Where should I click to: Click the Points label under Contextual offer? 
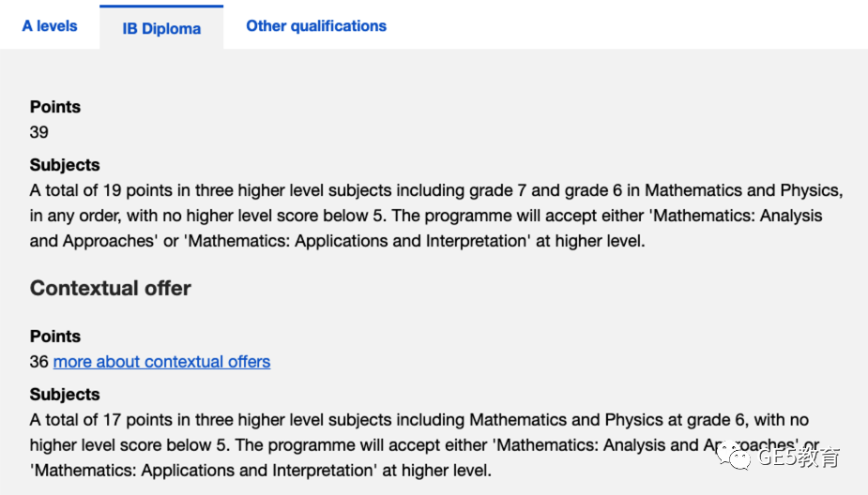(x=54, y=337)
